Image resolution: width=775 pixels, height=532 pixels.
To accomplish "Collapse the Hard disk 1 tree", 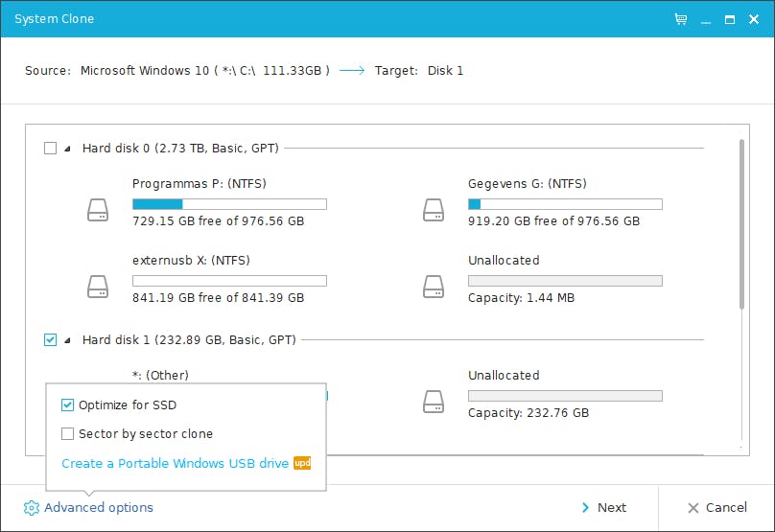I will tap(67, 340).
